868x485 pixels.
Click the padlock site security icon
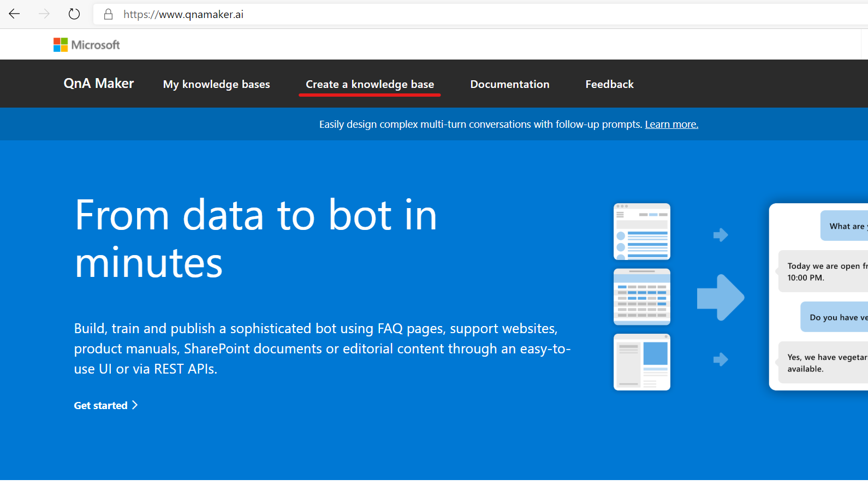pos(109,14)
